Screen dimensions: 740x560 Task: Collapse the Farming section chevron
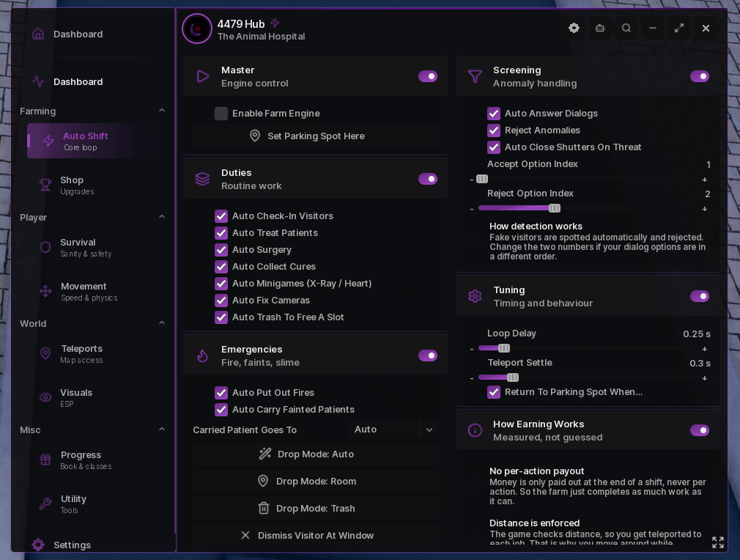point(162,111)
